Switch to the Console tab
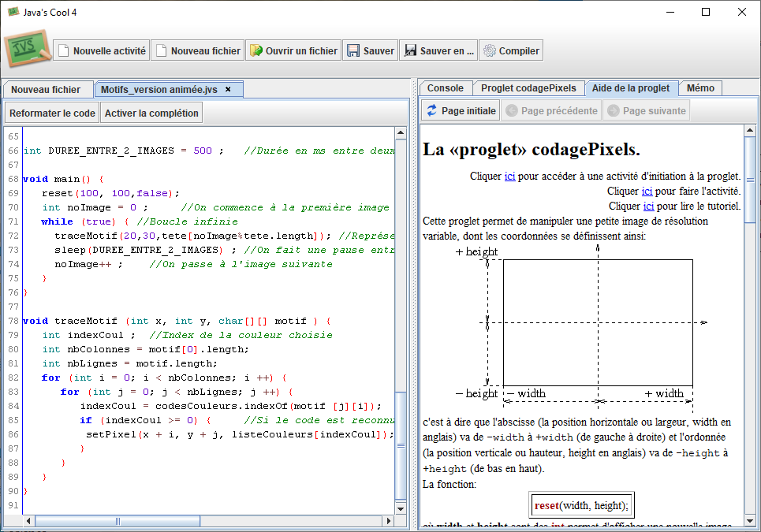This screenshot has width=761, height=532. [445, 88]
